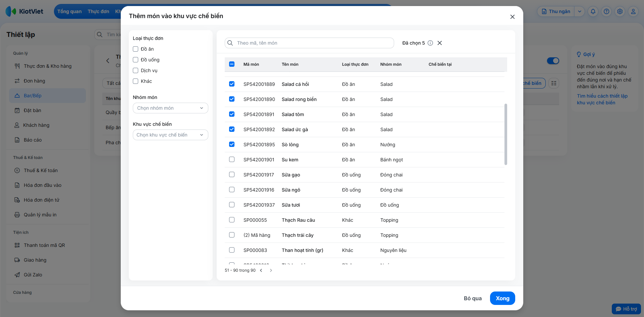Open the Chọn nhóm món dropdown
644x317 pixels.
pyautogui.click(x=170, y=108)
